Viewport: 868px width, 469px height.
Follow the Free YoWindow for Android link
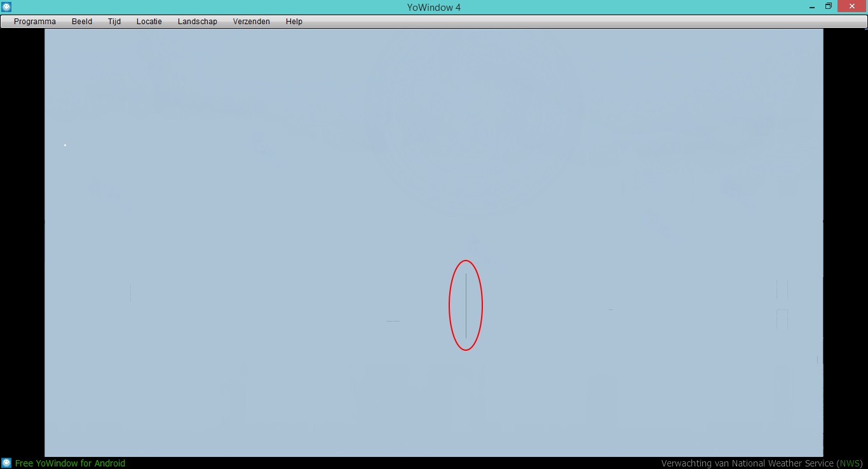point(70,463)
